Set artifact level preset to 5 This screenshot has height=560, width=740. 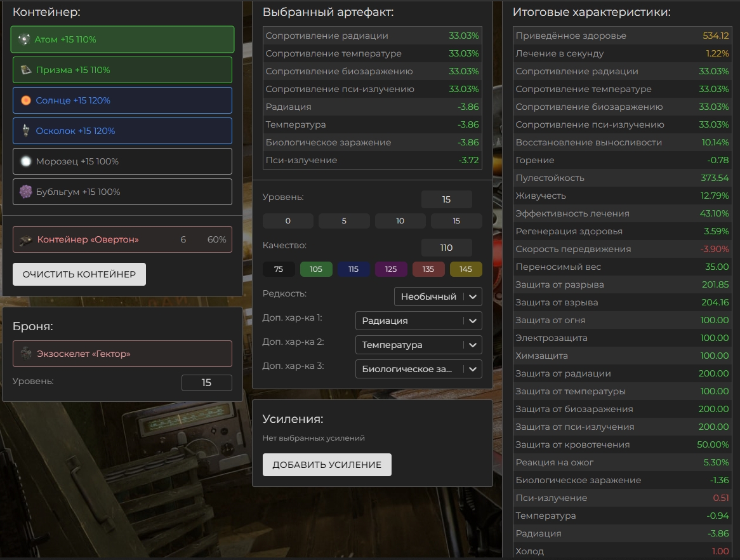click(x=344, y=221)
